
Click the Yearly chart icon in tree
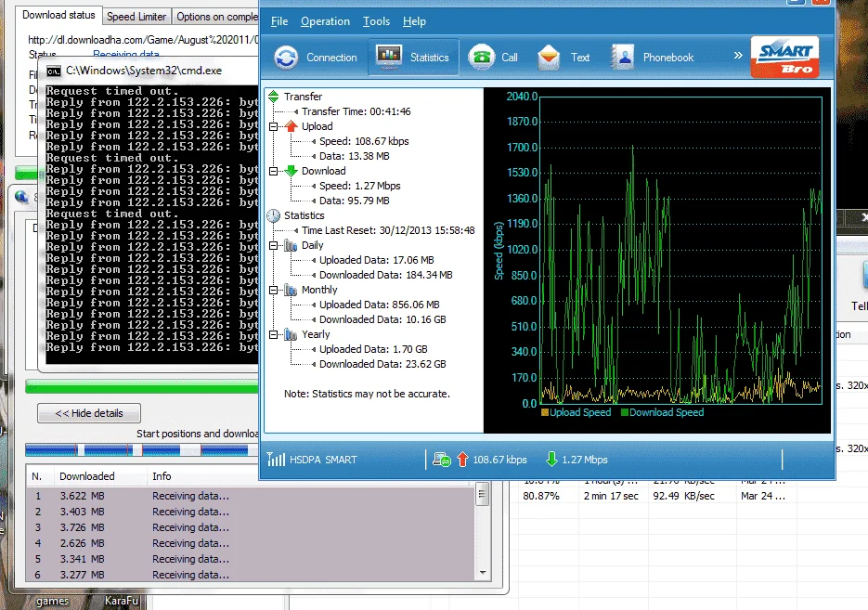pos(291,334)
